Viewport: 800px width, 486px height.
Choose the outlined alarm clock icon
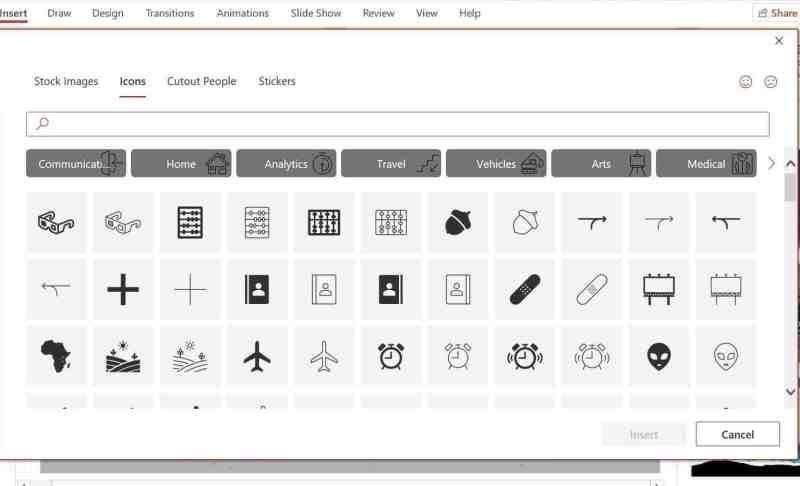[458, 356]
